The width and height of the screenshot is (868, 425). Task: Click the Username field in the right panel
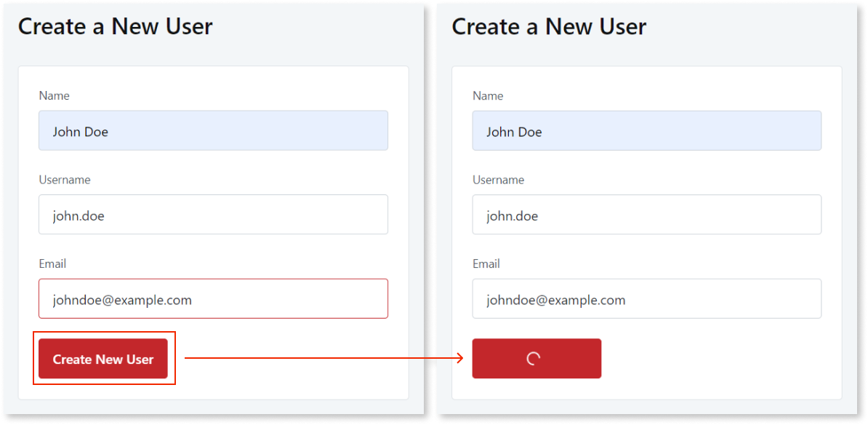(x=646, y=215)
